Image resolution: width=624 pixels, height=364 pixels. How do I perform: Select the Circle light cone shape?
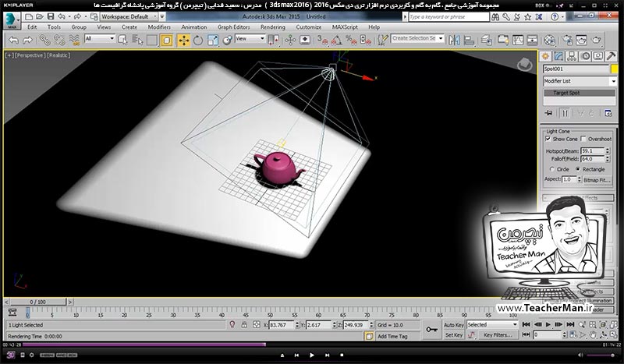coord(552,169)
